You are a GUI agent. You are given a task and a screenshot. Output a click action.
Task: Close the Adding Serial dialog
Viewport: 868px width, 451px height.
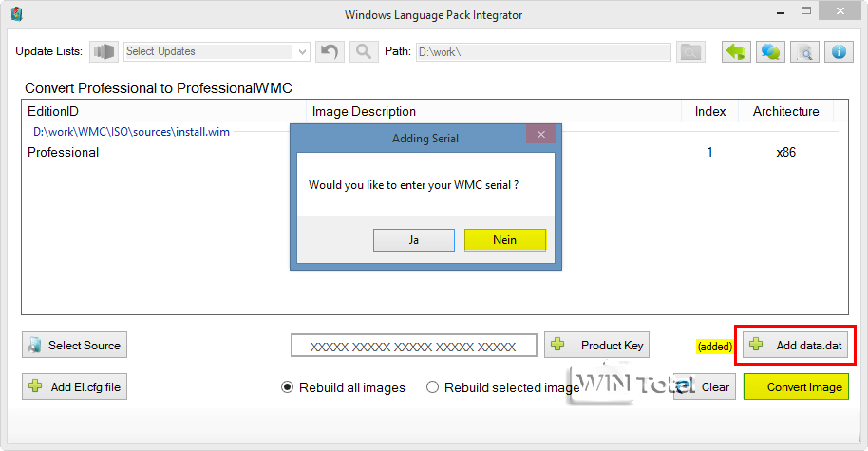pos(541,135)
